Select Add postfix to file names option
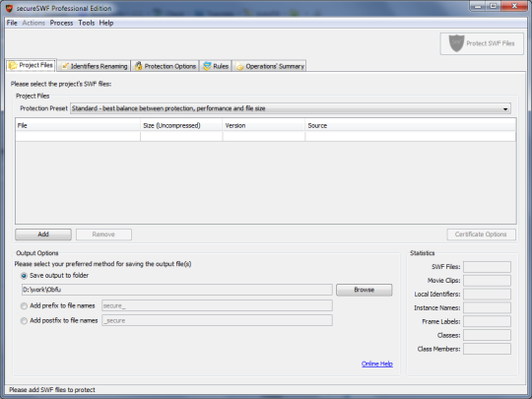 coord(24,320)
